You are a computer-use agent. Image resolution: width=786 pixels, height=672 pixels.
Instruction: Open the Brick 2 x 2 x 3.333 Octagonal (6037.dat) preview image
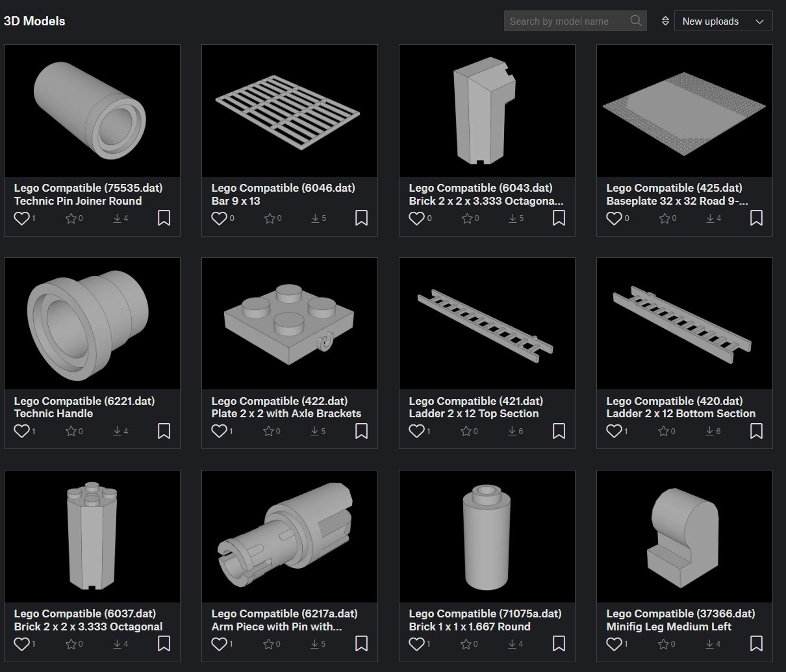[92, 536]
